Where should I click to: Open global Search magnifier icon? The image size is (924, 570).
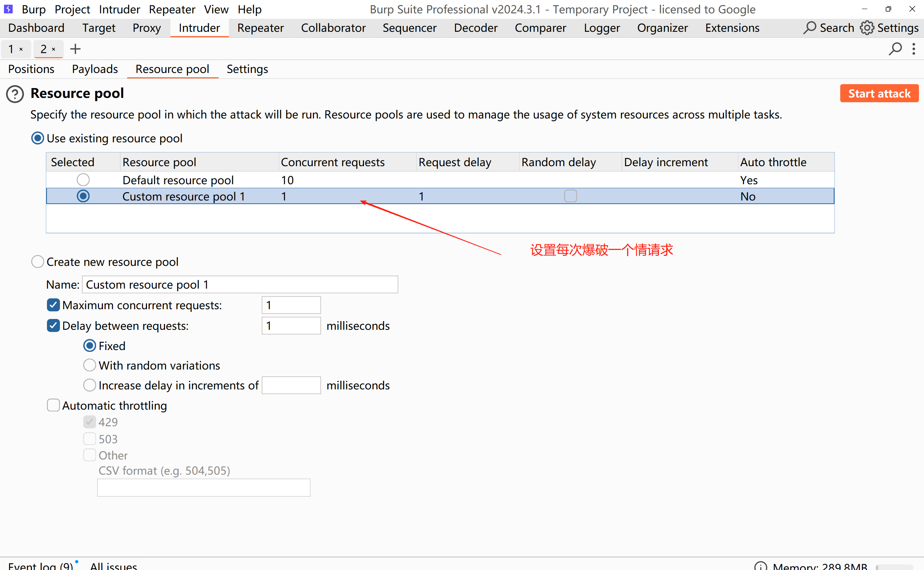tap(809, 28)
